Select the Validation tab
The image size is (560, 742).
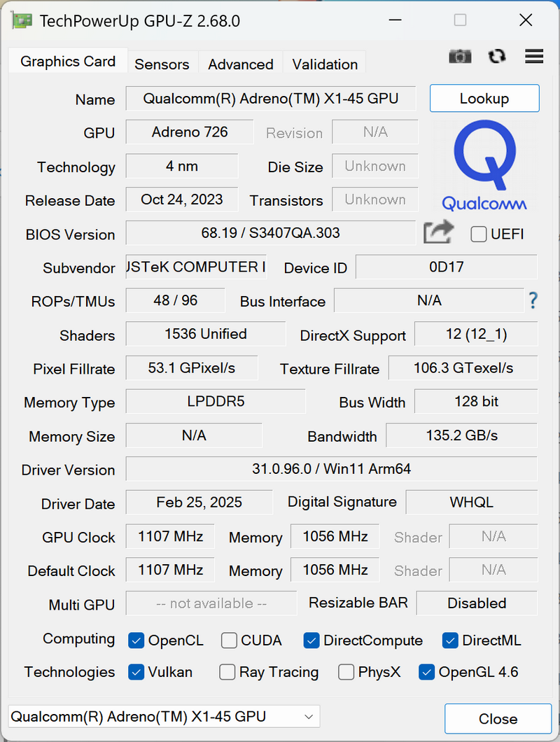point(325,64)
